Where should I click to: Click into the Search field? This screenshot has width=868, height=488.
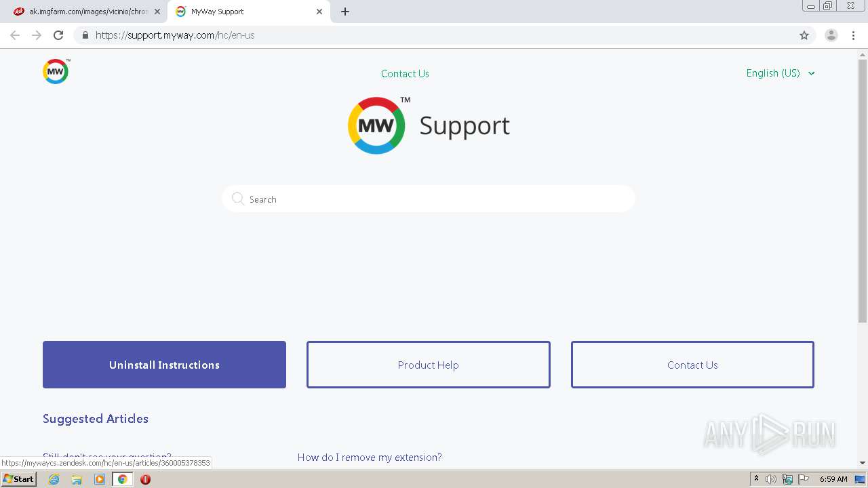tap(429, 199)
